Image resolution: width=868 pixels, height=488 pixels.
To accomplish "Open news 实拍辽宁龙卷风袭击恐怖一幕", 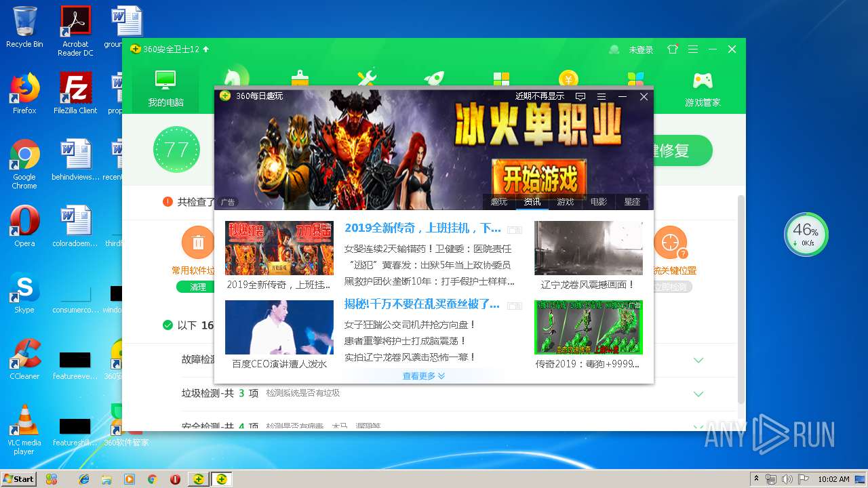I will (410, 357).
